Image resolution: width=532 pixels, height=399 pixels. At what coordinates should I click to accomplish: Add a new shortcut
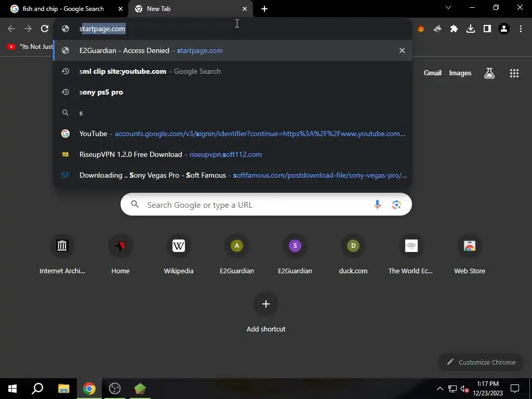pyautogui.click(x=266, y=312)
